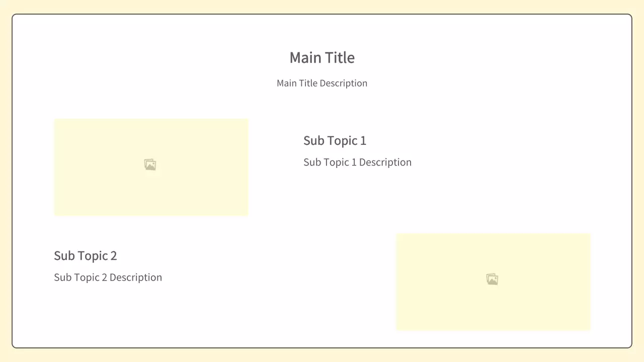Click the Sub Topic 1 heading
Screen dimensions: 644x362
tap(335, 141)
